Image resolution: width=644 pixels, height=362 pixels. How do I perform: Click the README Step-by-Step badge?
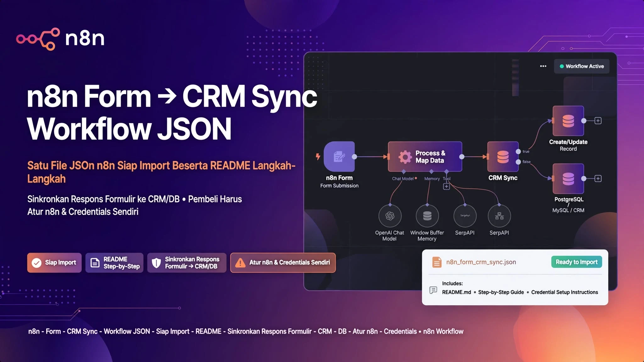[114, 262]
